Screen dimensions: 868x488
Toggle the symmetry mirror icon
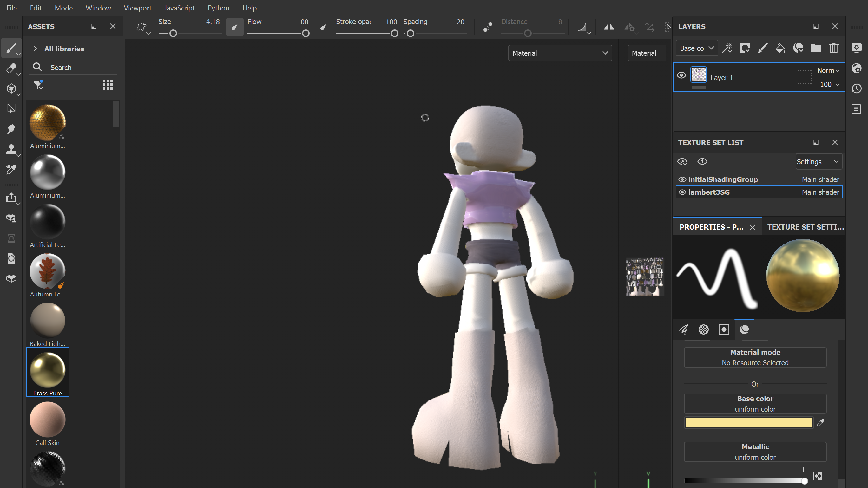point(608,27)
